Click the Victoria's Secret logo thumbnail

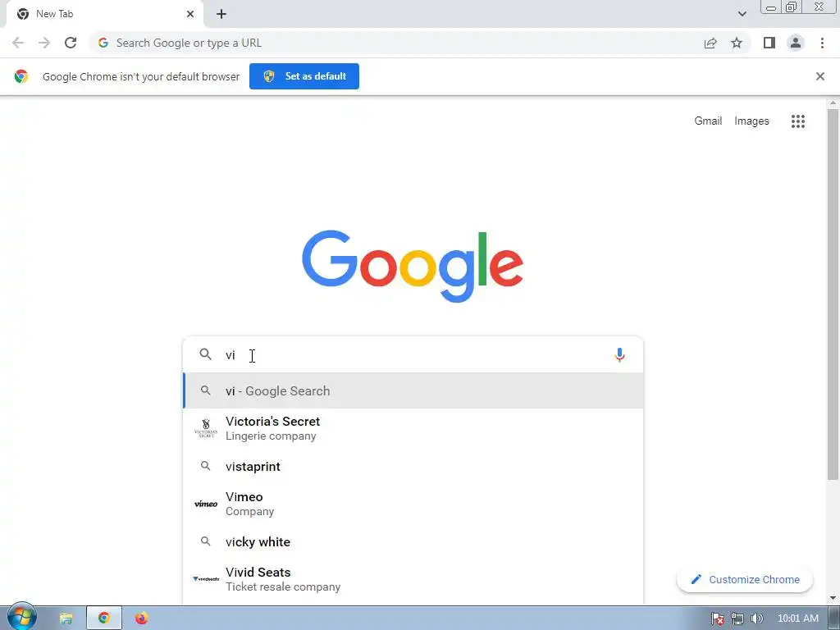(206, 428)
